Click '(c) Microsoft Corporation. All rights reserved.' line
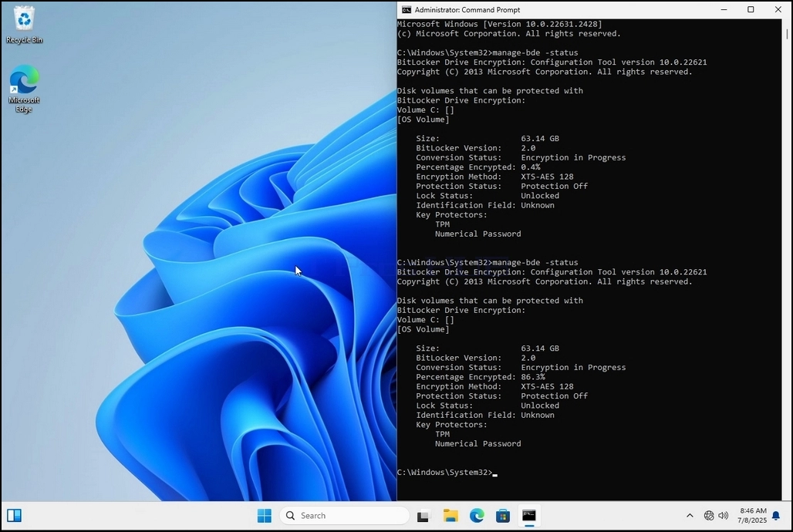The image size is (793, 532). (509, 34)
